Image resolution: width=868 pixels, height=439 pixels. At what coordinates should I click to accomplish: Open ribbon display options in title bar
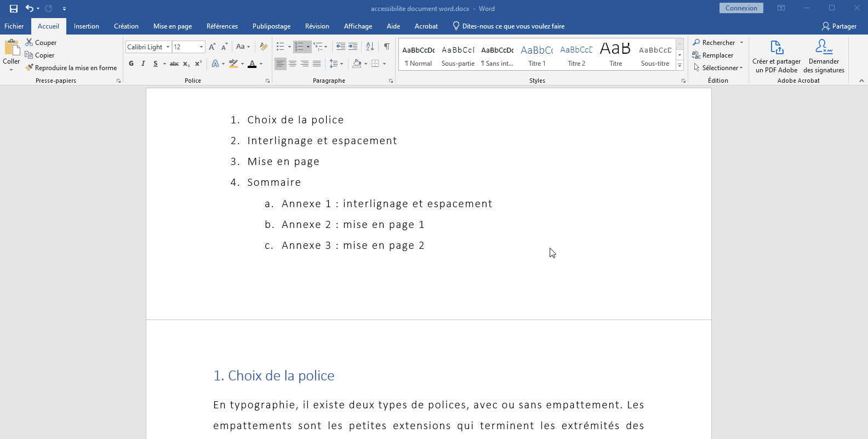781,8
